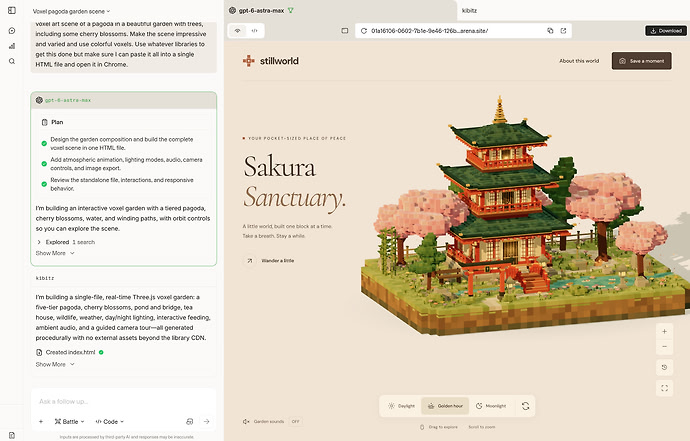Click the muted speaker icon

click(x=246, y=421)
